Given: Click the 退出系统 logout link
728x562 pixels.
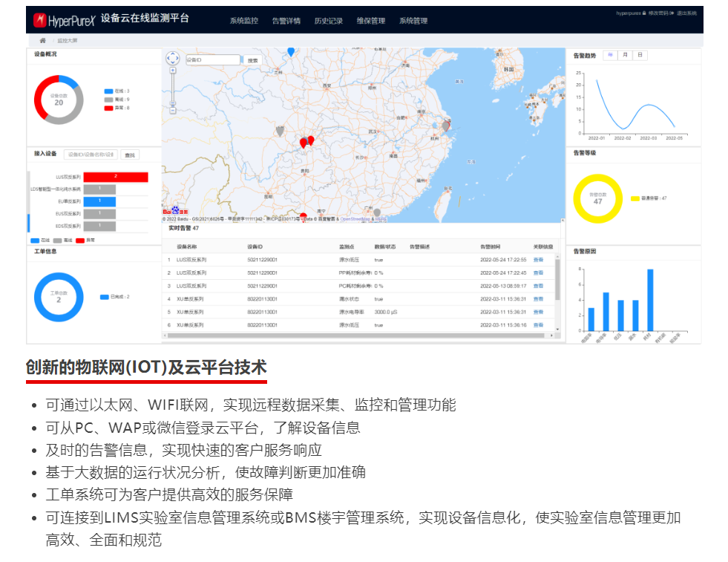Looking at the screenshot, I should tap(685, 13).
